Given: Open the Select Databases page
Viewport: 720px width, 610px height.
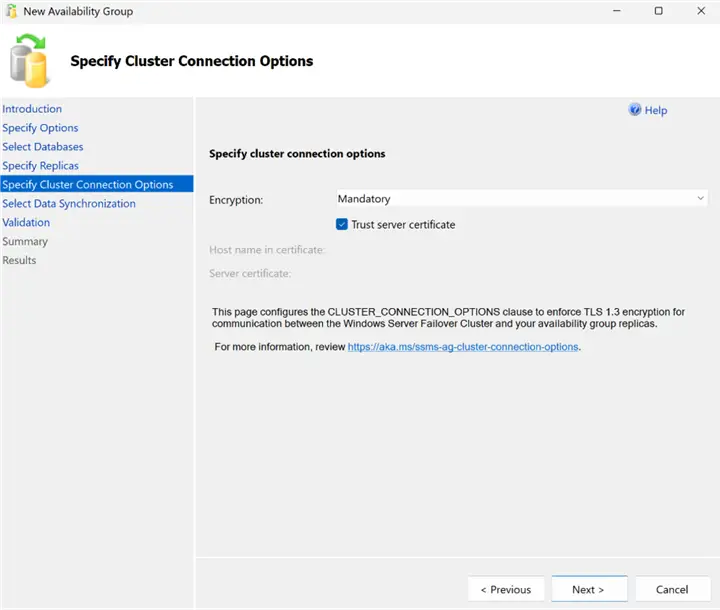Looking at the screenshot, I should 43,147.
